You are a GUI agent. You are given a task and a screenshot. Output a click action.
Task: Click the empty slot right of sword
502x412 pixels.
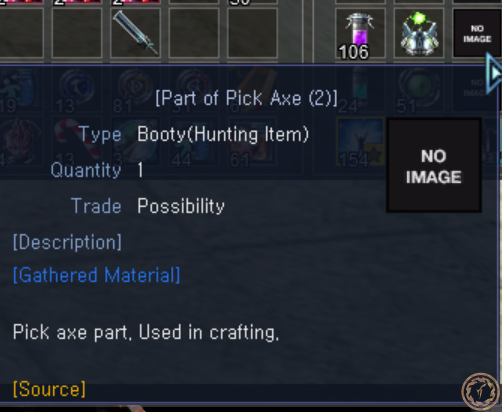pos(194,33)
